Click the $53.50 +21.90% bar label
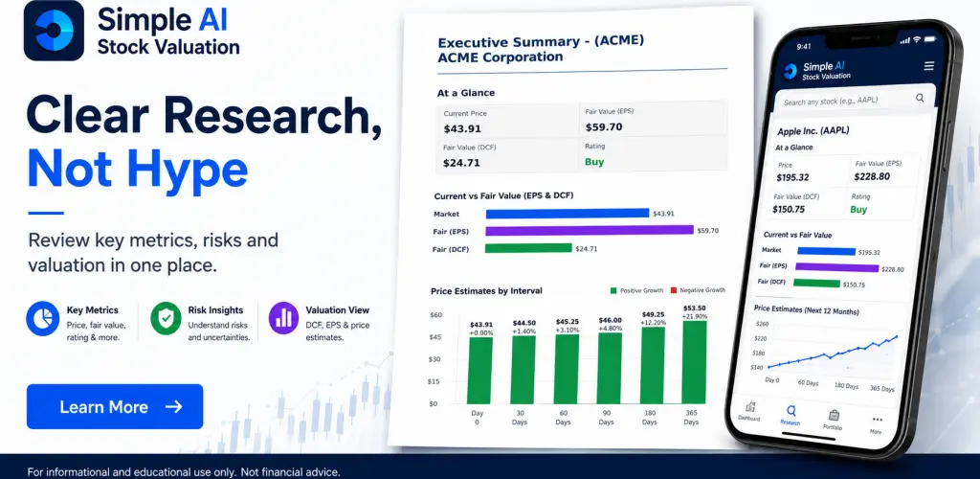 pyautogui.click(x=695, y=312)
